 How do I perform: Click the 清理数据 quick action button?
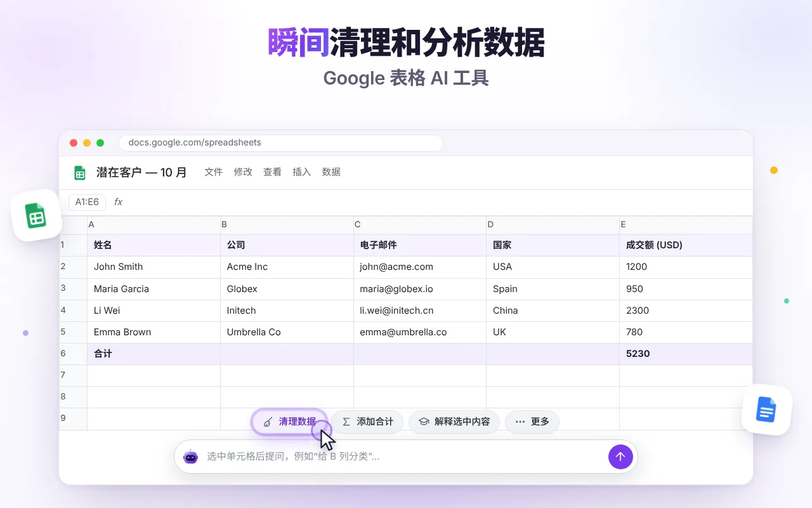click(x=289, y=422)
